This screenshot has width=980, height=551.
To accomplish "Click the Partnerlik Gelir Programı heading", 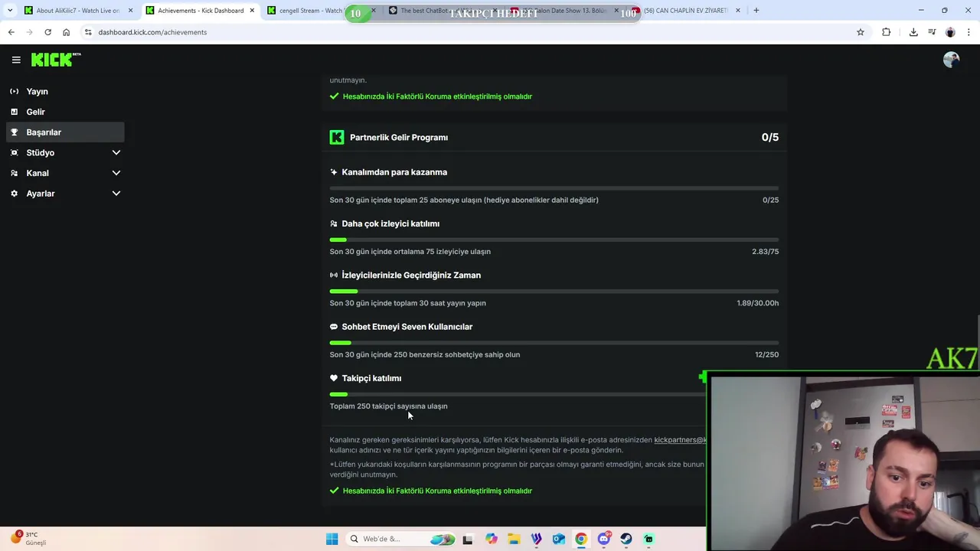I will 399,138.
